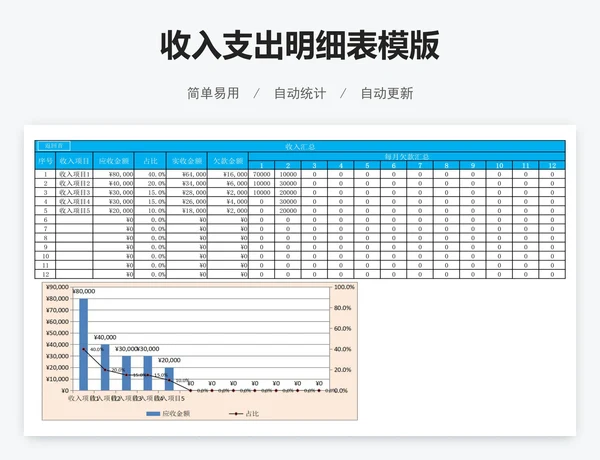Click the 收入汇总 title bar cell

coord(300,146)
